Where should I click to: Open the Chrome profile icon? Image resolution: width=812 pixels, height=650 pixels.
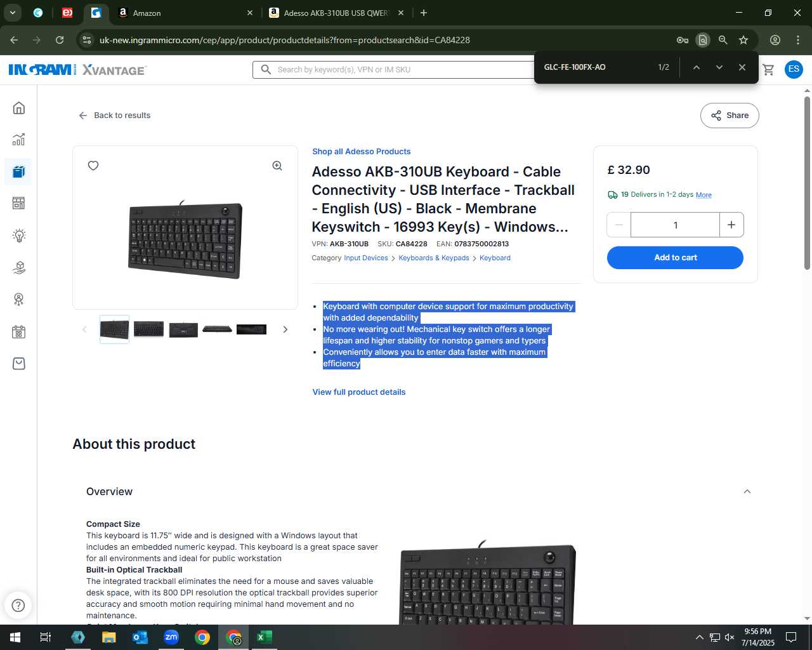coord(775,40)
